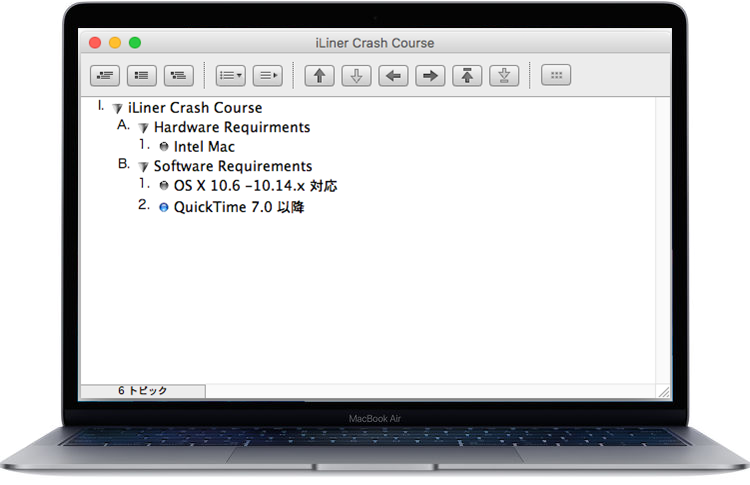Move topic down with the down arrow
The height and width of the screenshot is (485, 750).
click(356, 76)
